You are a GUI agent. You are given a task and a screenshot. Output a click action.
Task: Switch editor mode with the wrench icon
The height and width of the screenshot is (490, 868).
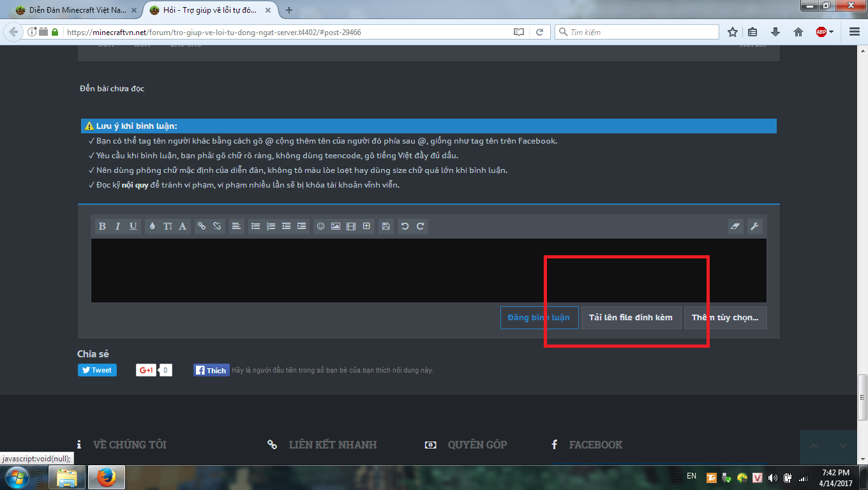click(754, 226)
